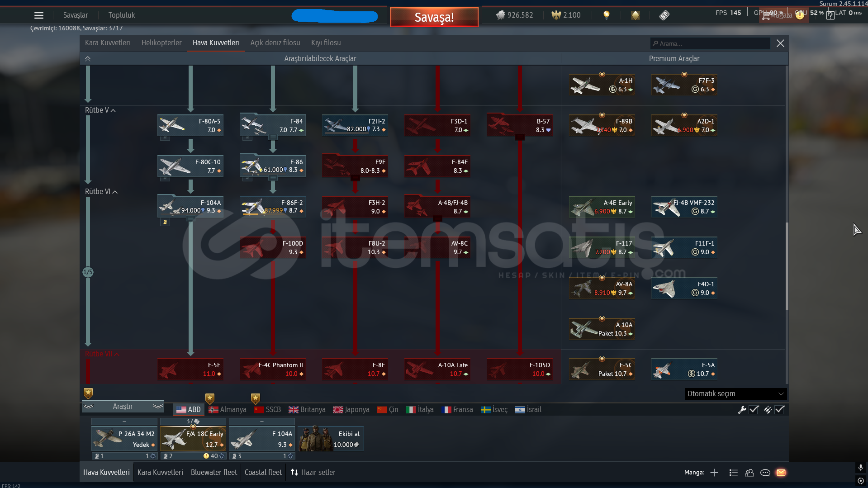Select SSCB nation tab

point(267,410)
